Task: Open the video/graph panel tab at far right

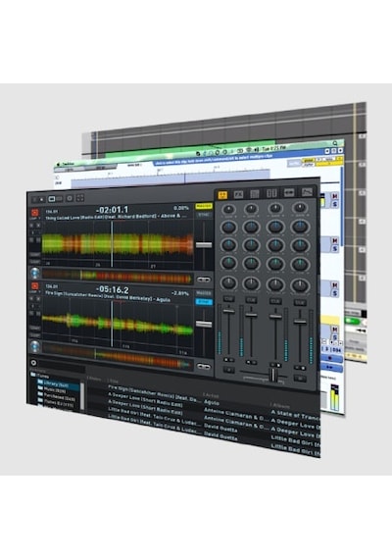Action: click(x=307, y=192)
